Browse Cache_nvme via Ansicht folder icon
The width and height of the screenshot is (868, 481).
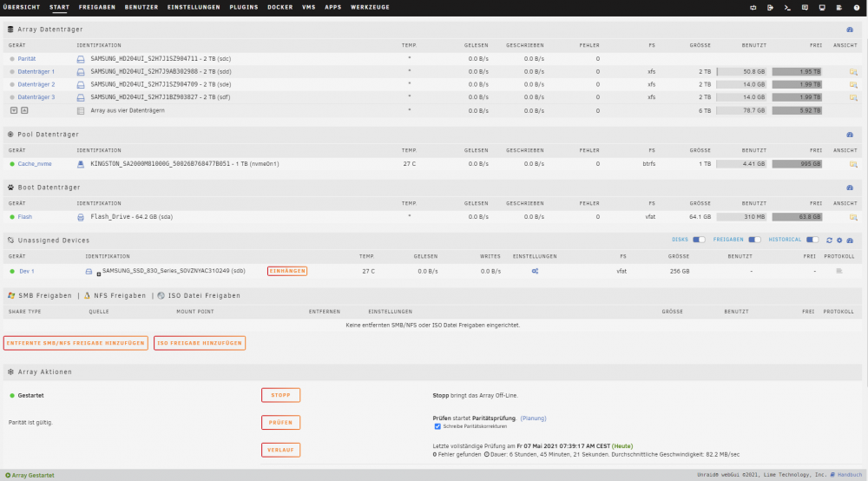point(853,164)
